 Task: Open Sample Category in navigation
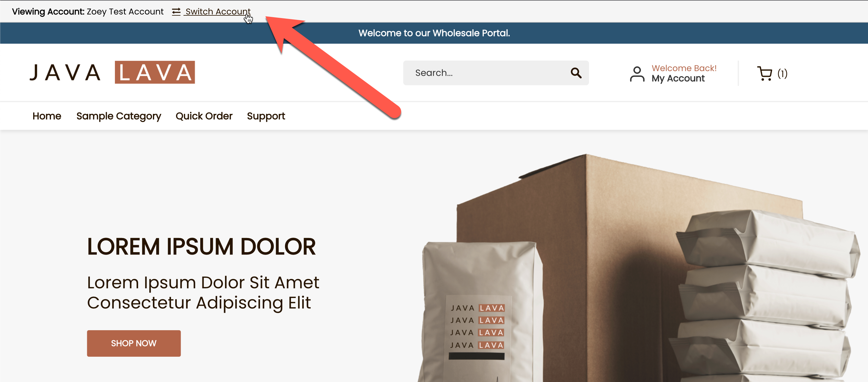119,116
